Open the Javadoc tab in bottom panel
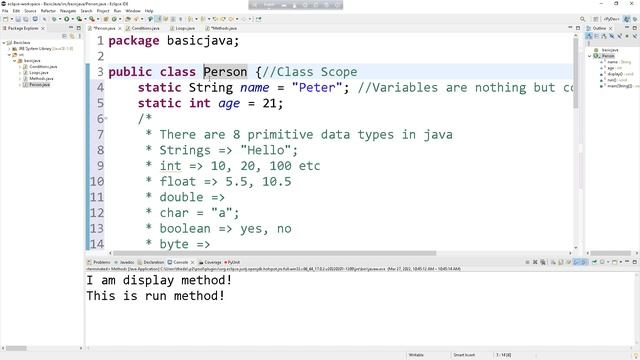This screenshot has width=640, height=360. [124, 262]
